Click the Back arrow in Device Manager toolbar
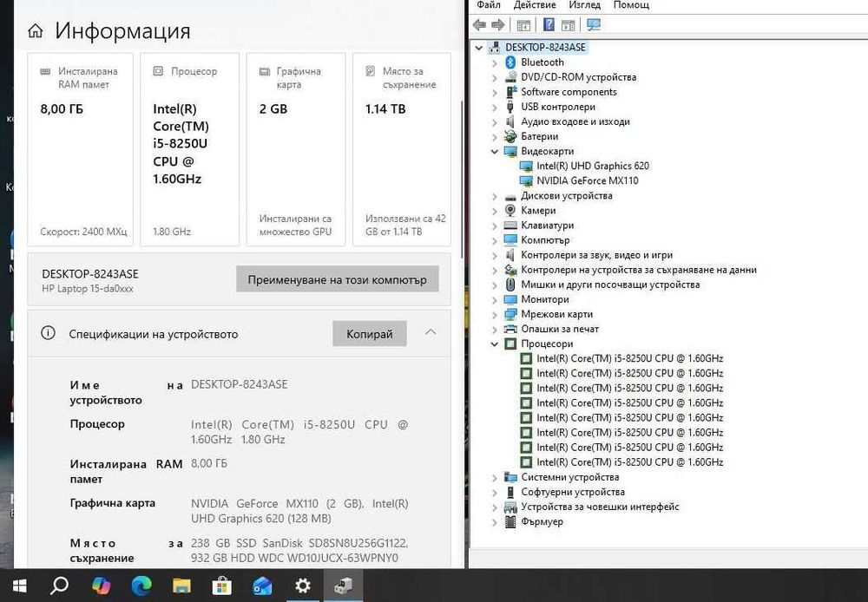The image size is (868, 602). tap(479, 25)
